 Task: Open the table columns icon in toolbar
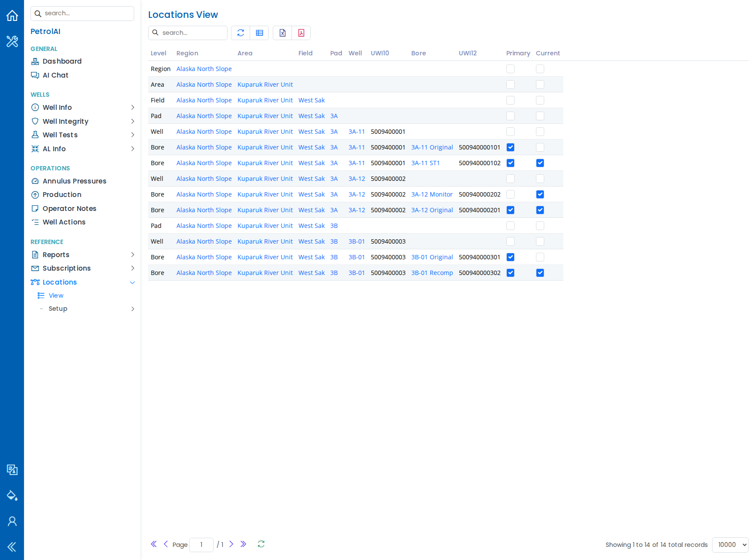259,33
